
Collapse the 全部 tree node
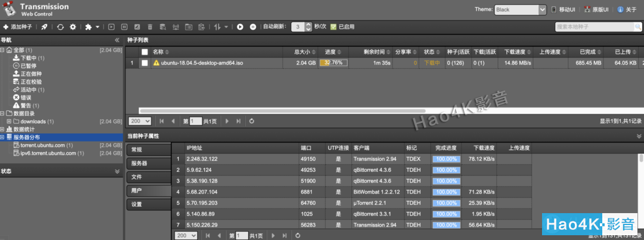2,50
